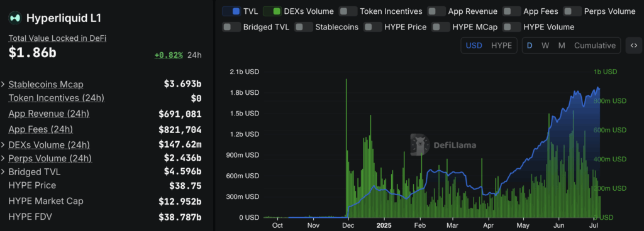
Task: Switch denomination to HYPE
Action: click(501, 45)
